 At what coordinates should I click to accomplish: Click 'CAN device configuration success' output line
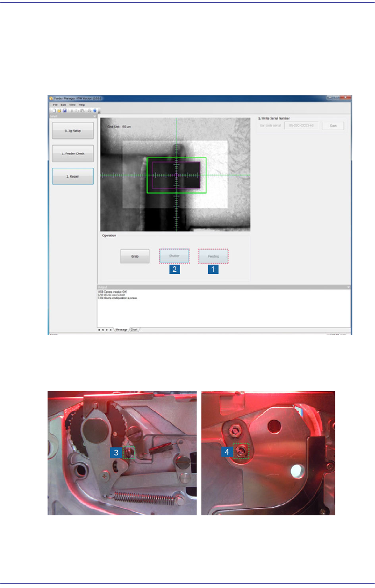[x=118, y=298]
